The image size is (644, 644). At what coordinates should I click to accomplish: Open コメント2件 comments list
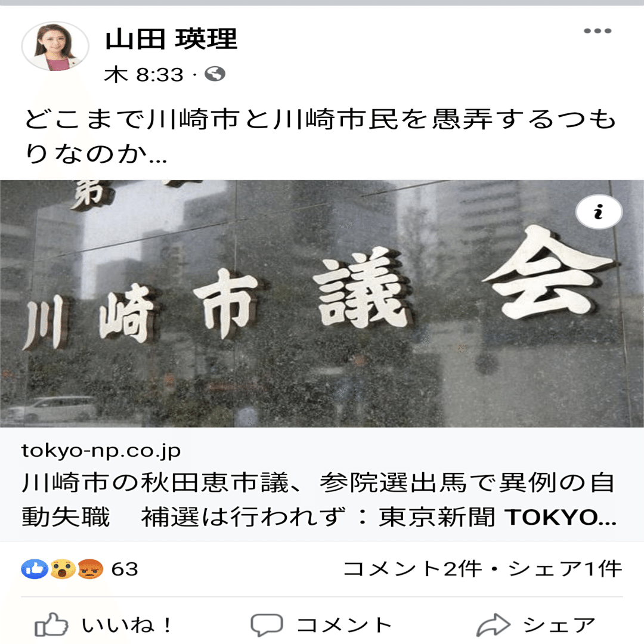pyautogui.click(x=413, y=569)
